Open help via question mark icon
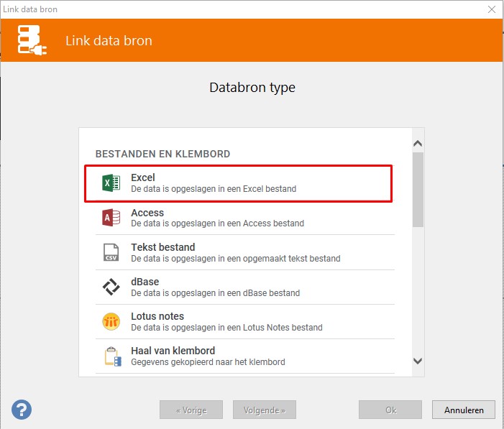This screenshot has height=429, width=504. coord(22,410)
